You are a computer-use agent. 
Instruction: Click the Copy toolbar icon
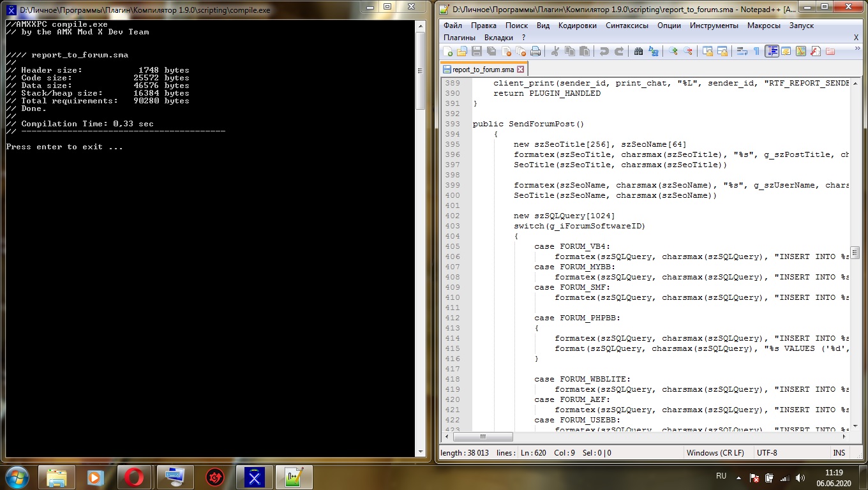[569, 52]
